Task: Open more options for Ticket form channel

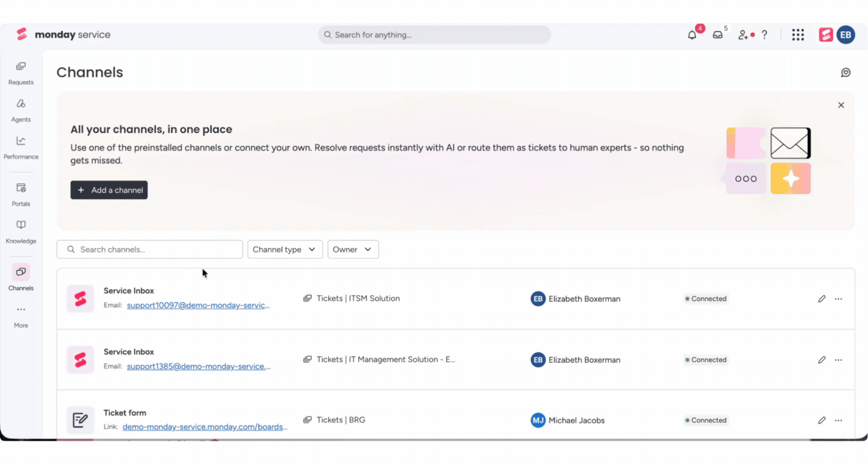Action: (838, 420)
